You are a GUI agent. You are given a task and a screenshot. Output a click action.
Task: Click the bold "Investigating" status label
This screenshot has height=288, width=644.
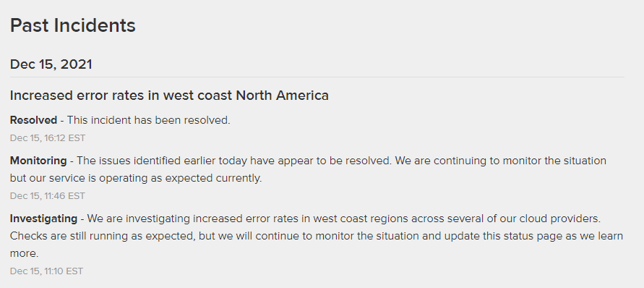43,219
